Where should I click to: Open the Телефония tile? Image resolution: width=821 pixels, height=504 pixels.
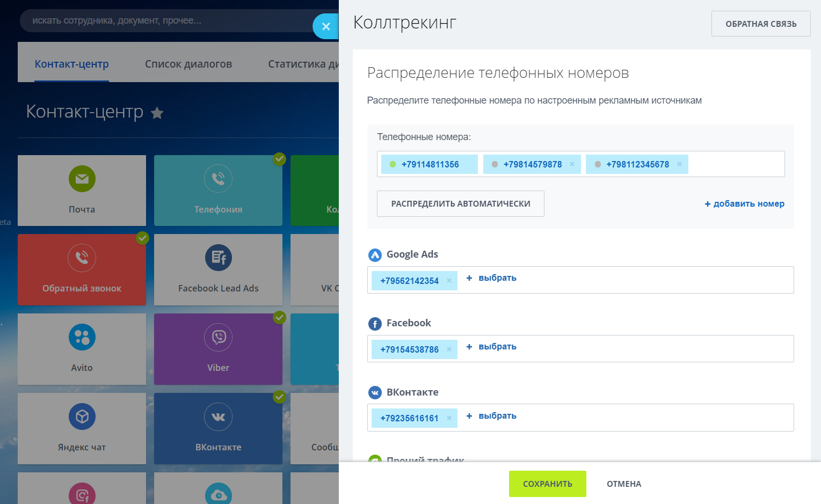[x=218, y=191]
